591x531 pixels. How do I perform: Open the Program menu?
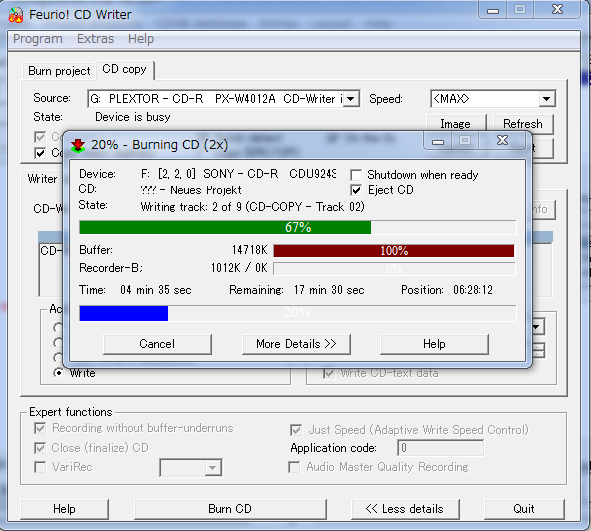38,39
